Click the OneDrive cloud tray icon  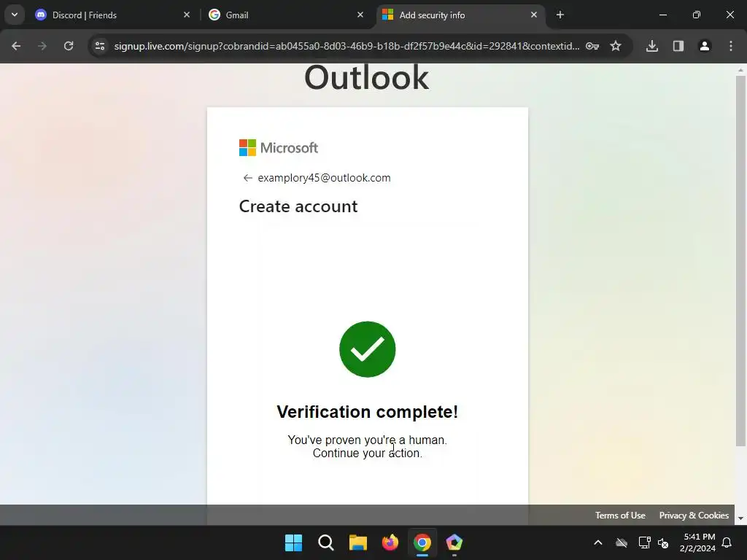[x=622, y=542]
